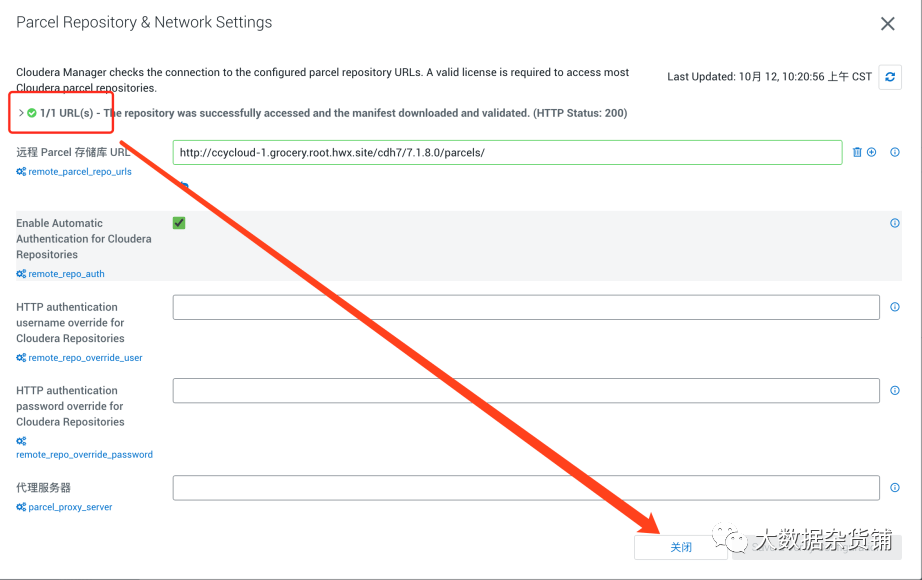Open info for Enable Automatic Authentication
The height and width of the screenshot is (580, 922).
coord(894,223)
